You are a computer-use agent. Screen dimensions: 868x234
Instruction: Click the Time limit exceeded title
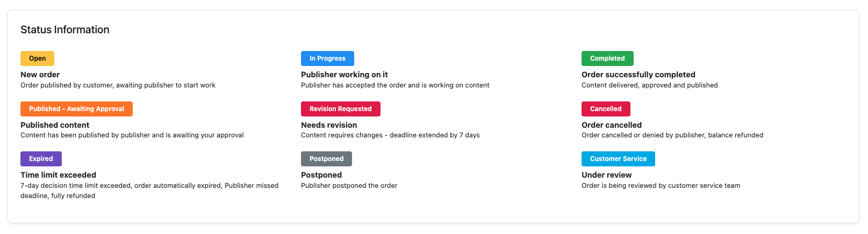58,175
